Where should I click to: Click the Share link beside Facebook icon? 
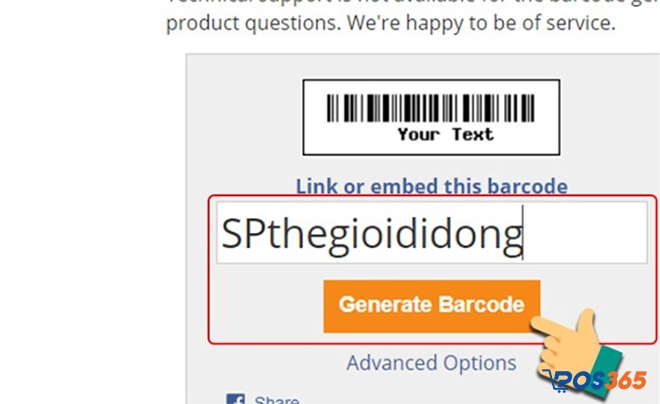pyautogui.click(x=276, y=400)
